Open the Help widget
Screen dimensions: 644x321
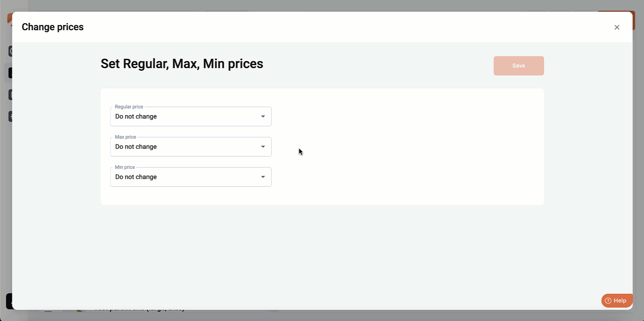pyautogui.click(x=617, y=301)
